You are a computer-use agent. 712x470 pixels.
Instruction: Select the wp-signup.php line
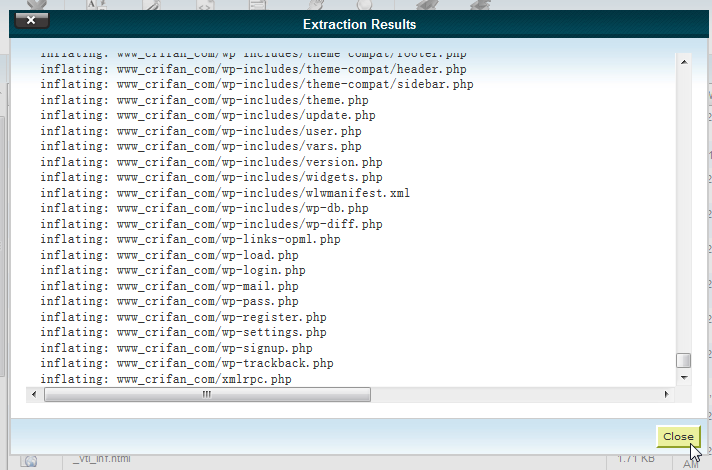(x=176, y=348)
